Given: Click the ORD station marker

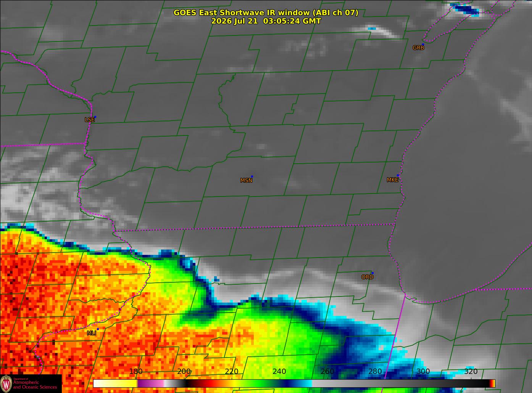Looking at the screenshot, I should tap(372, 273).
